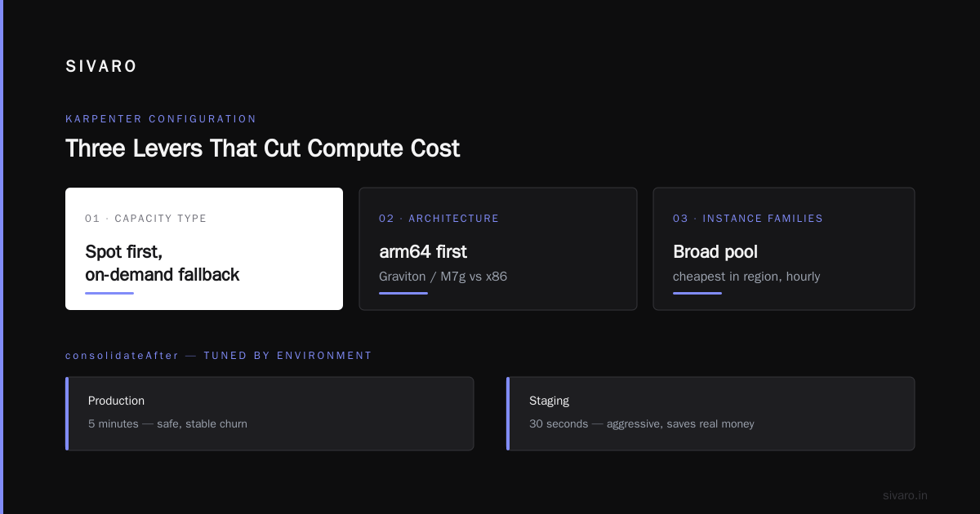Click the 5 minutes safe stable churn text
The width and height of the screenshot is (980, 514).
(x=167, y=424)
